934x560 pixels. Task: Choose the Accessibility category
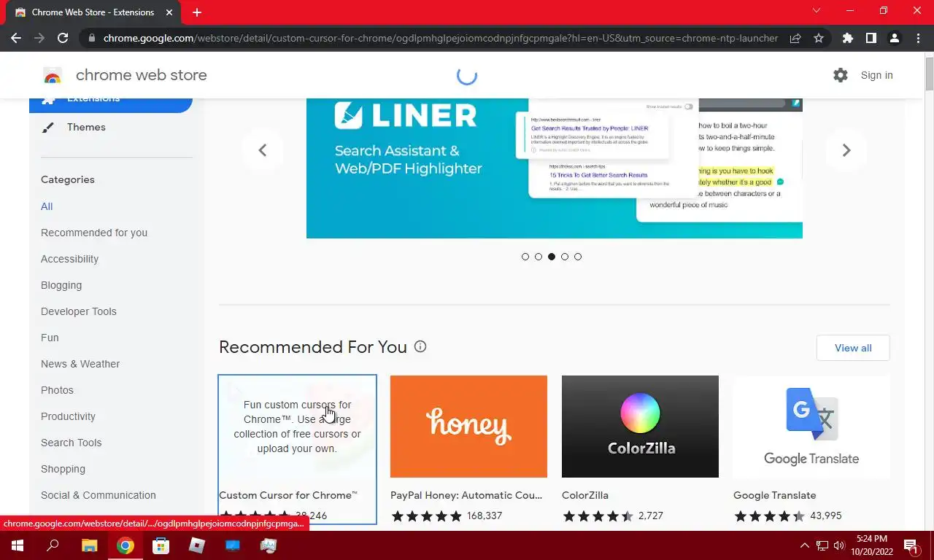coord(69,259)
